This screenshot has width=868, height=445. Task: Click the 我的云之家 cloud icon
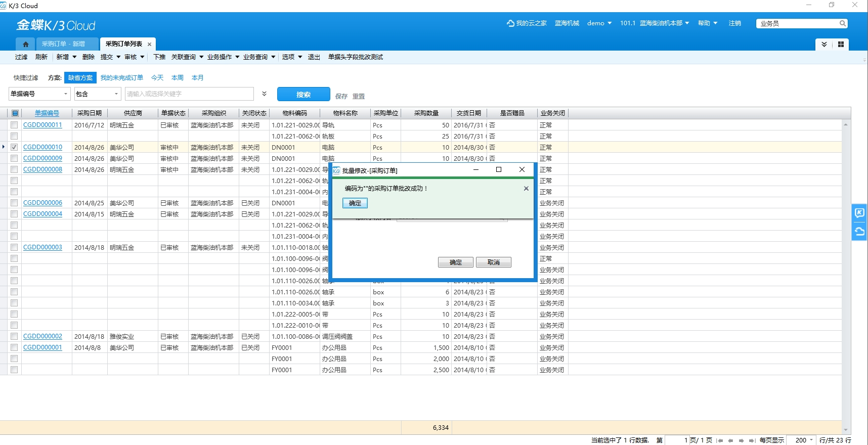tap(510, 23)
